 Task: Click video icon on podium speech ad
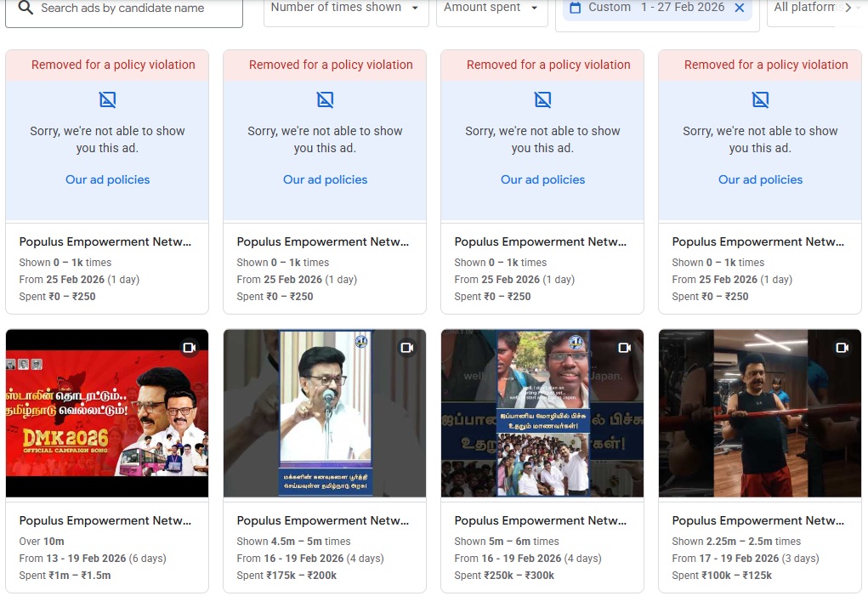406,348
